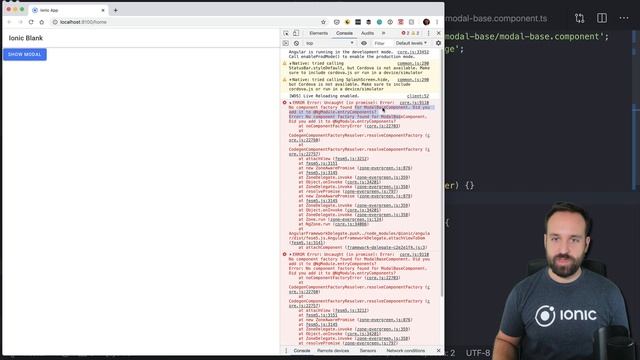Open the common.js link on the StatusBar warning

click(x=413, y=64)
